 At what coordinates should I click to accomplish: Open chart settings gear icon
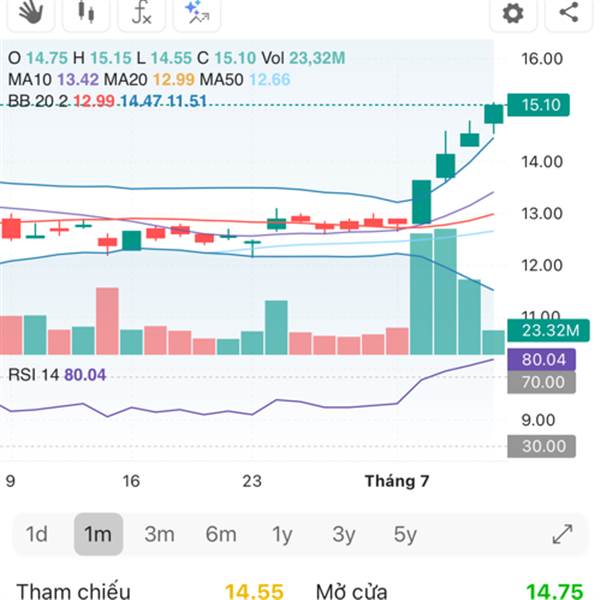513,13
